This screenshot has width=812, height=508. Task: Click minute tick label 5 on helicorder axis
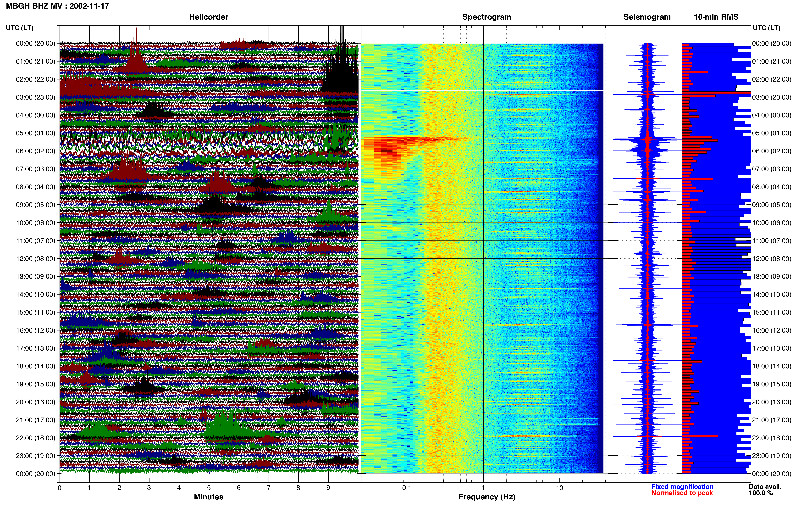209,487
